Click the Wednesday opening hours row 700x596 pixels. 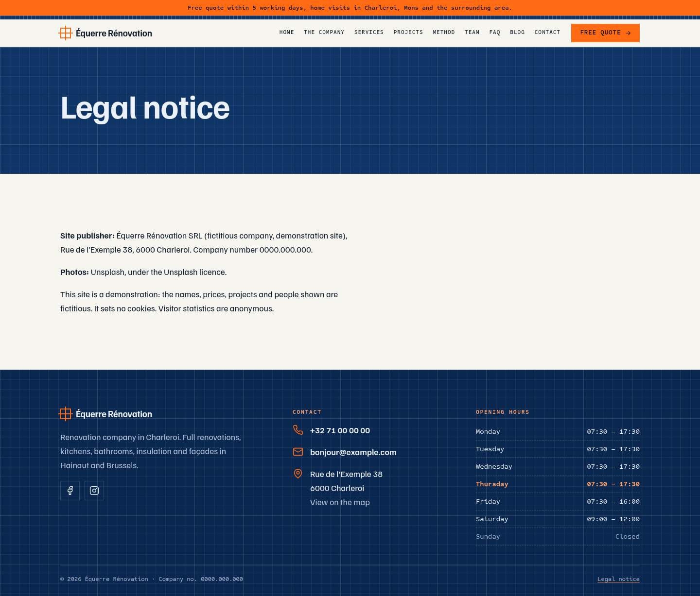click(x=558, y=466)
